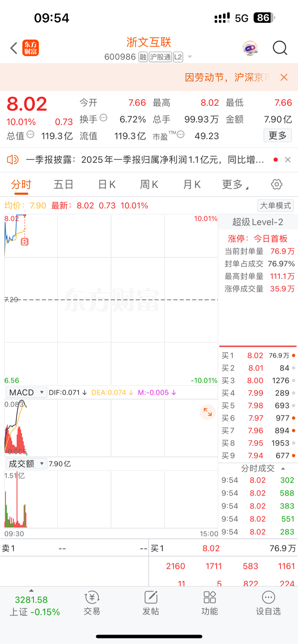Open chart settings gear icon
Image resolution: width=298 pixels, height=644 pixels.
click(277, 184)
